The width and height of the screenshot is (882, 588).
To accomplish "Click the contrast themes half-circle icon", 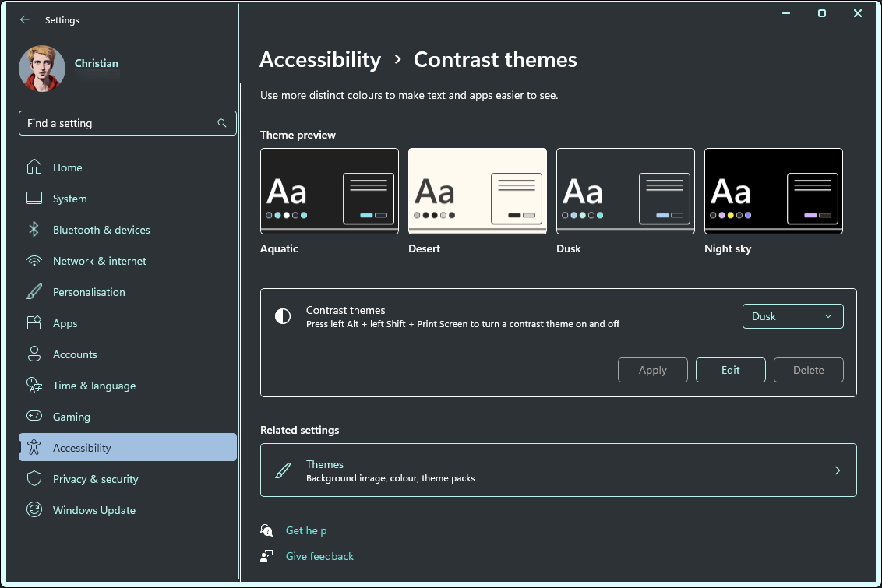I will (x=282, y=316).
